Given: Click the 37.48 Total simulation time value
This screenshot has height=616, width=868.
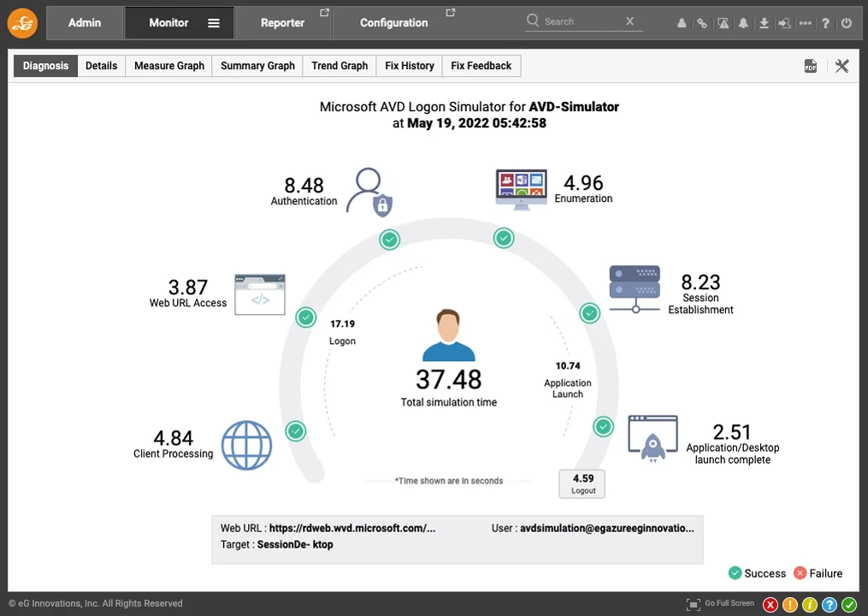Looking at the screenshot, I should pos(448,380).
